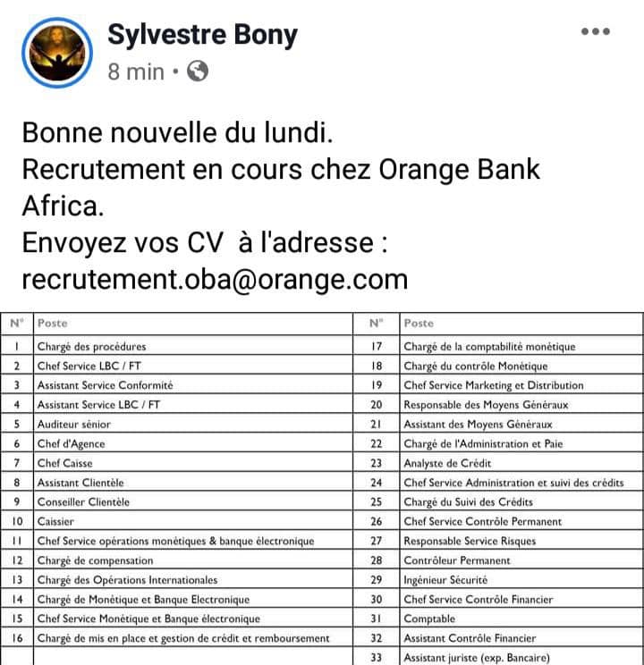Image resolution: width=644 pixels, height=665 pixels.
Task: Click the Analyste de Crédit entry
Action: 447,463
